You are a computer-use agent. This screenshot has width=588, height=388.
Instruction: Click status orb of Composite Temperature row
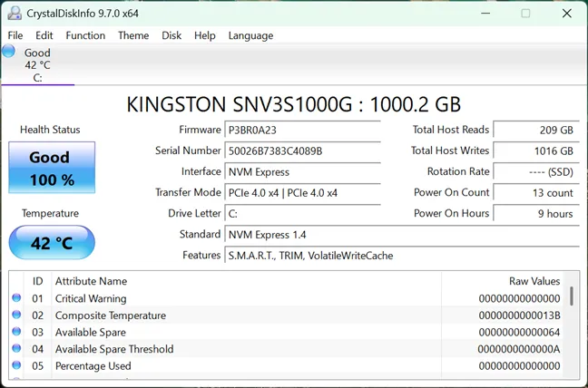point(16,315)
